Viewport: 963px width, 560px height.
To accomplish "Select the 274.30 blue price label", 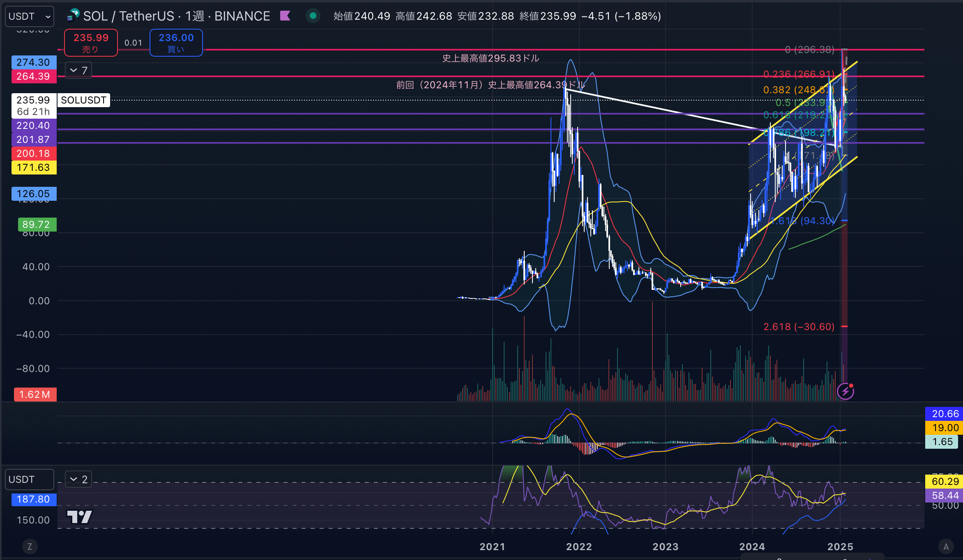I will pos(34,62).
